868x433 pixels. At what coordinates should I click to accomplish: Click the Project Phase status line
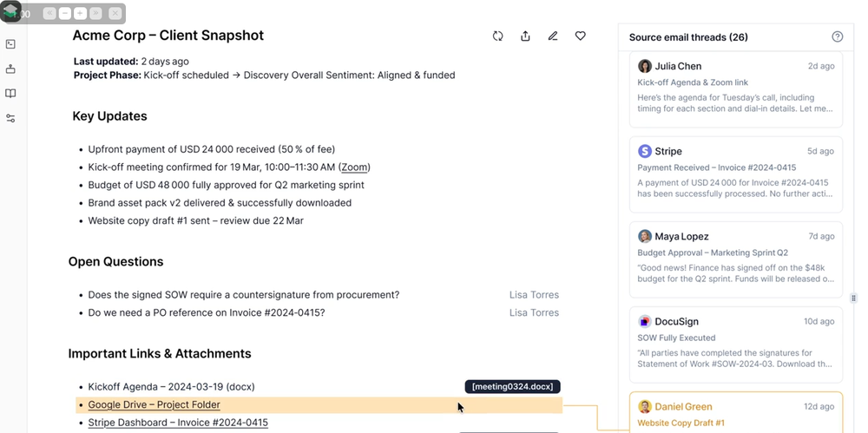pyautogui.click(x=264, y=75)
